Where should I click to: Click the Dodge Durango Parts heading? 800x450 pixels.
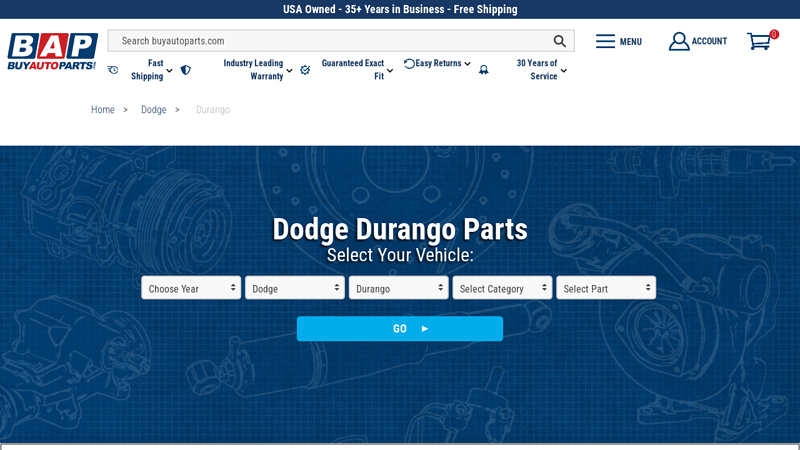(400, 229)
